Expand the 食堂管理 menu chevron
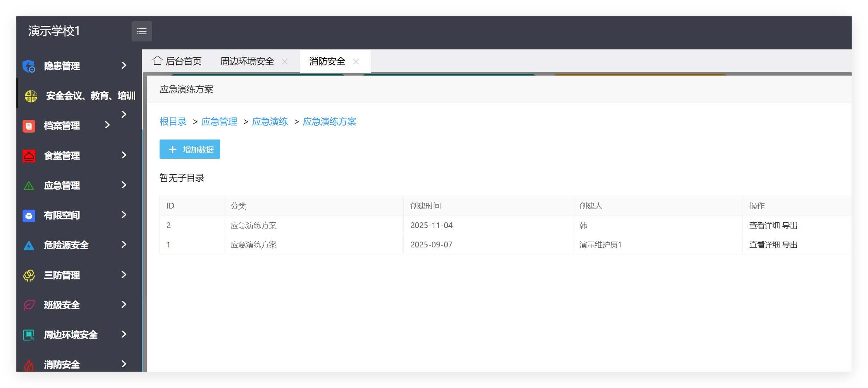 point(124,155)
